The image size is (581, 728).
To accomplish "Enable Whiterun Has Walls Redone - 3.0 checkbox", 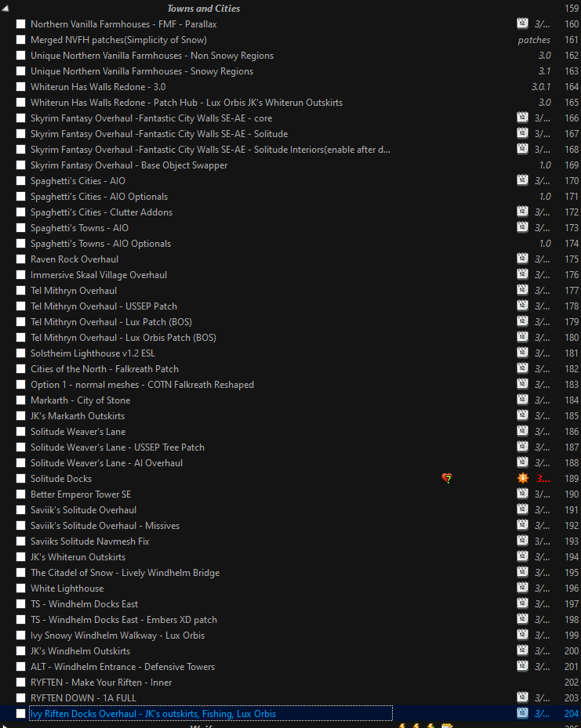I will click(x=21, y=87).
